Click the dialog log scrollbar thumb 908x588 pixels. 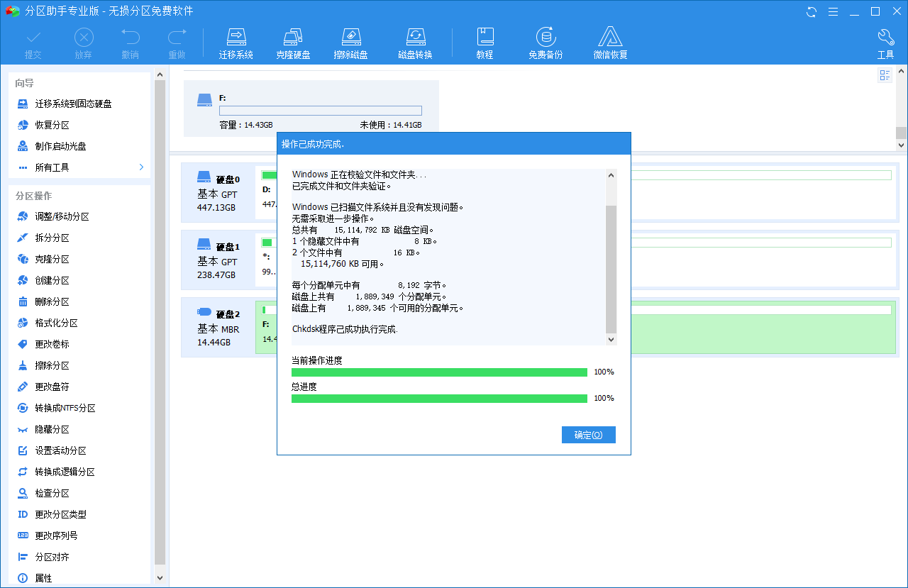(611, 270)
